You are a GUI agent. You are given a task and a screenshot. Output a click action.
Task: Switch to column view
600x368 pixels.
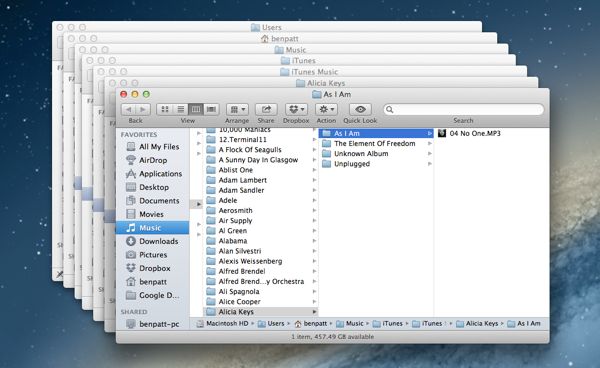(196, 109)
